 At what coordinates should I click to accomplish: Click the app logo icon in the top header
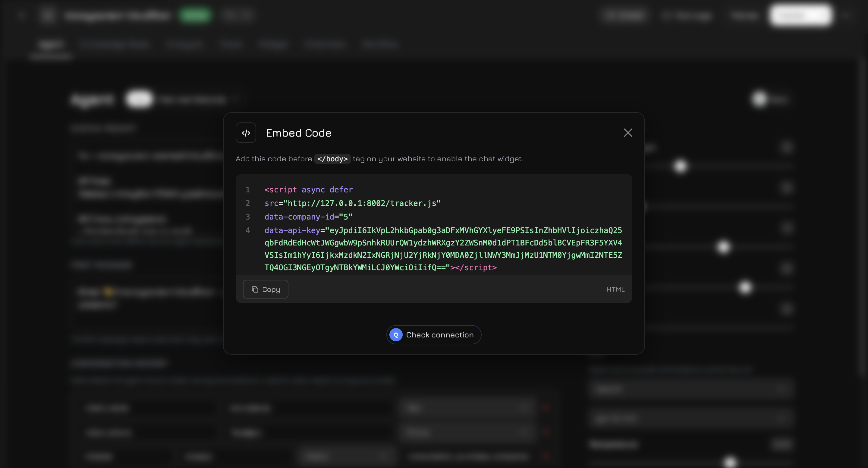pyautogui.click(x=48, y=15)
